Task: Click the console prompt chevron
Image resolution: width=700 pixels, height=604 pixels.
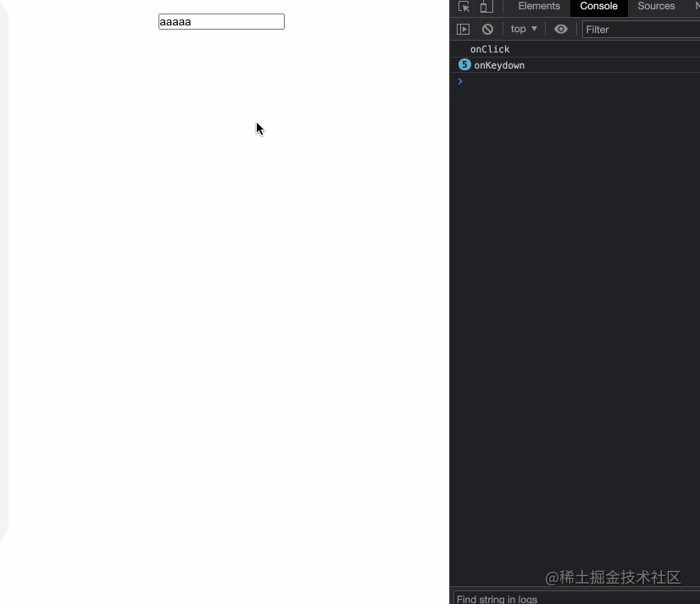Action: (460, 81)
